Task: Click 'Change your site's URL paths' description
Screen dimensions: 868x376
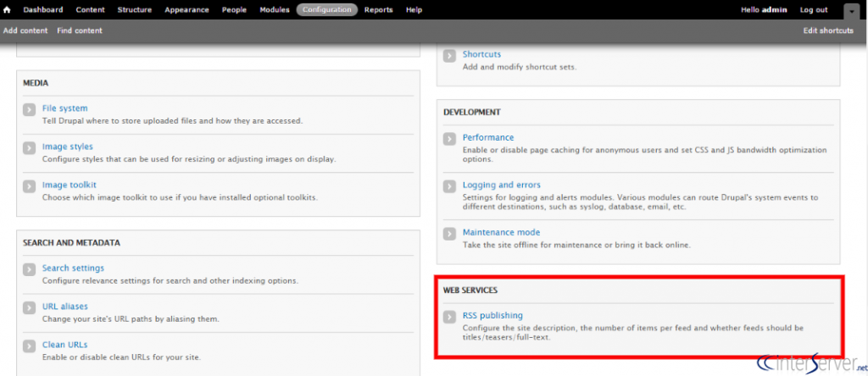Action: pos(131,319)
